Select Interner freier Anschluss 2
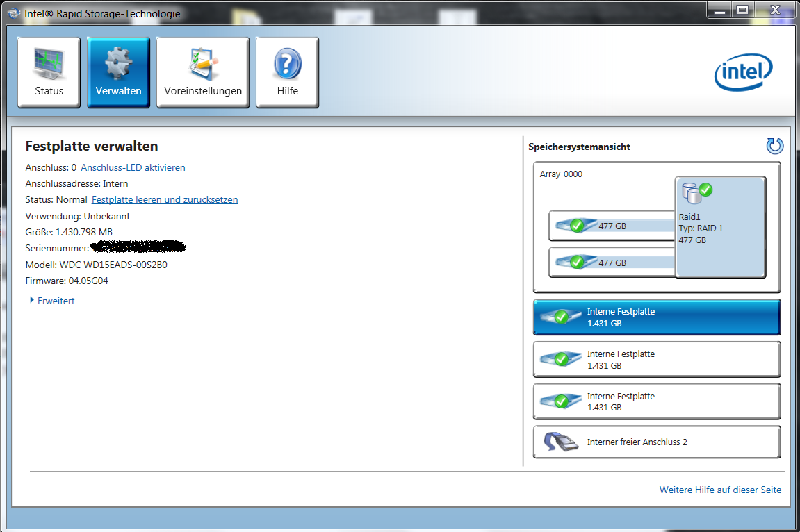 click(657, 442)
